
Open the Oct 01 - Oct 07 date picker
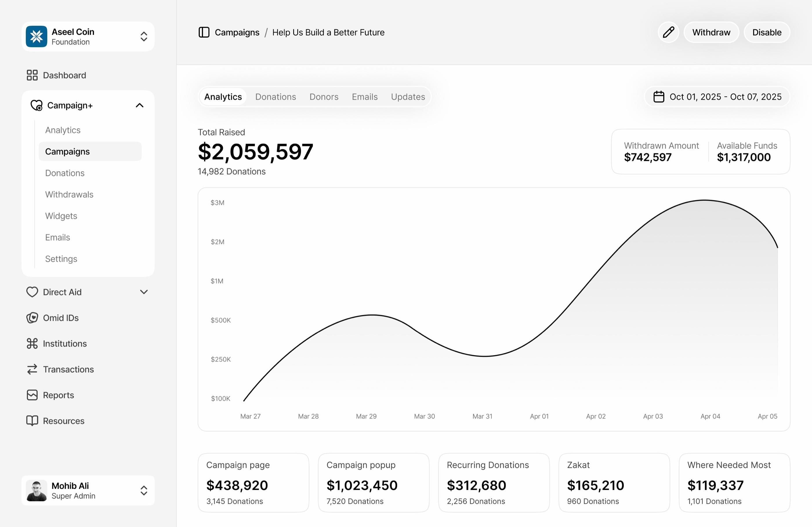click(717, 97)
